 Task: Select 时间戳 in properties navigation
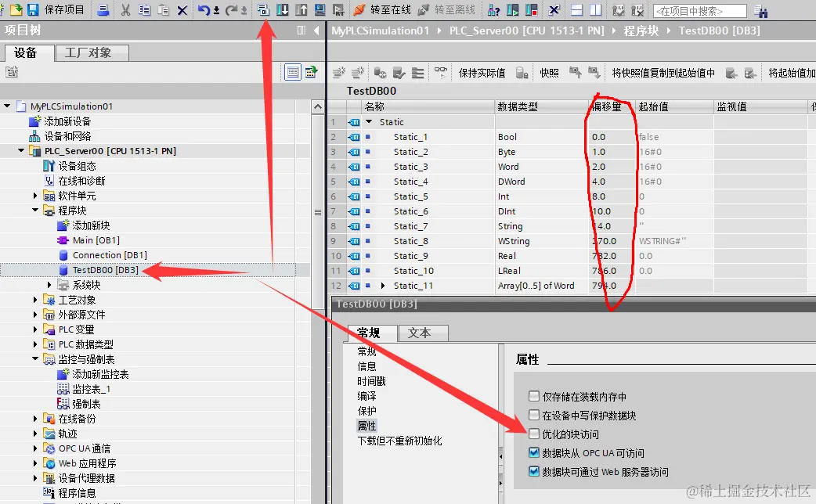click(x=371, y=381)
